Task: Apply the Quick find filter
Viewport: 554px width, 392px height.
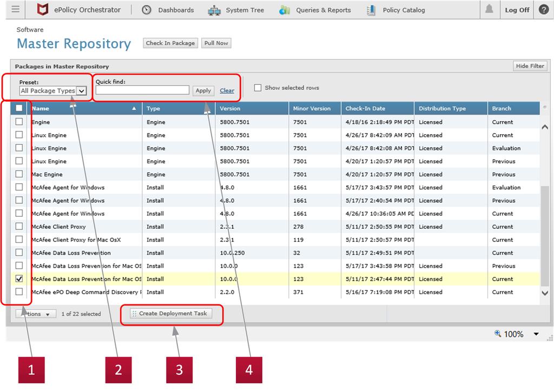Action: (203, 91)
